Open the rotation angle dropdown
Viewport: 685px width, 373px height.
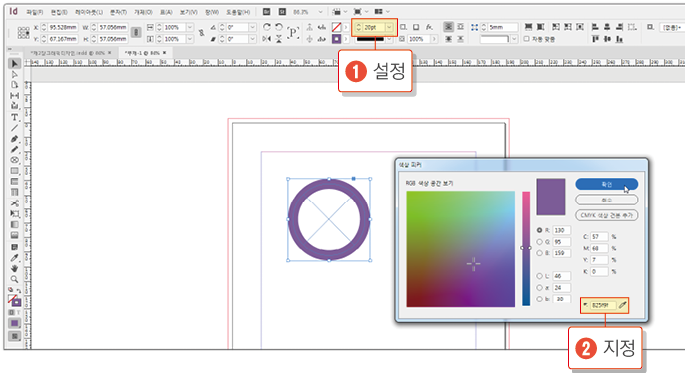tap(253, 27)
